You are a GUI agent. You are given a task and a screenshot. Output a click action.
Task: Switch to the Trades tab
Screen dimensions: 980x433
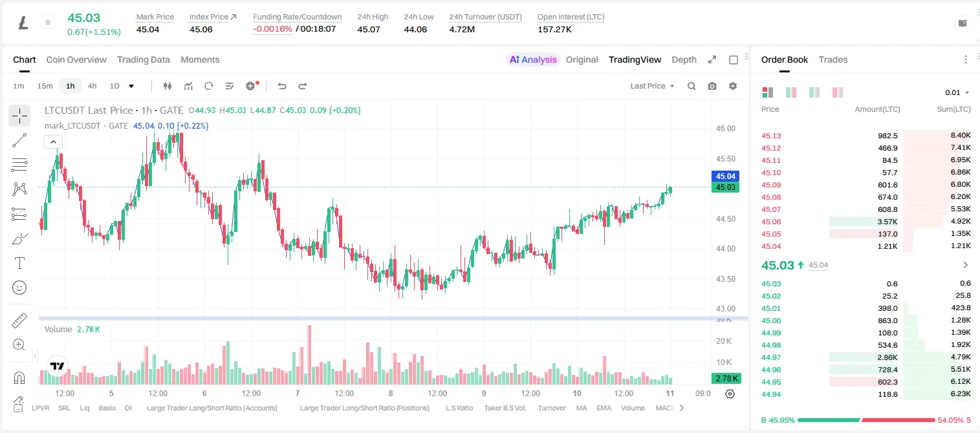coord(833,59)
